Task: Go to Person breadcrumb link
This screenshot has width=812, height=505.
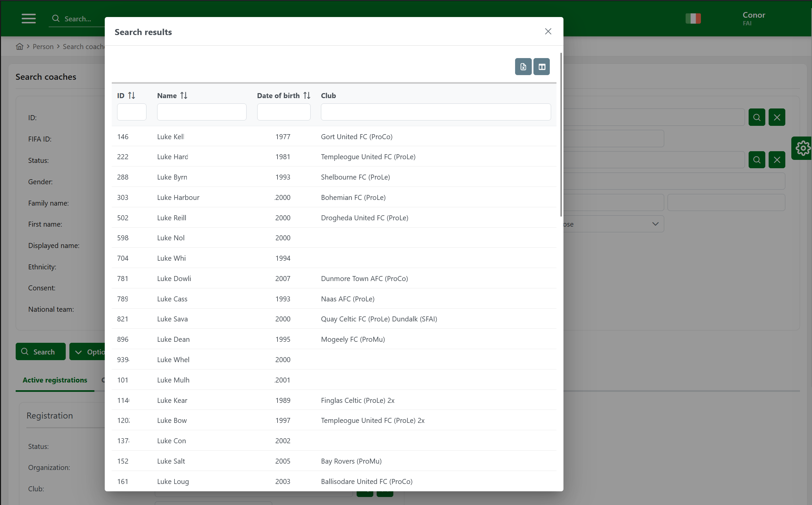Action: pyautogui.click(x=43, y=46)
